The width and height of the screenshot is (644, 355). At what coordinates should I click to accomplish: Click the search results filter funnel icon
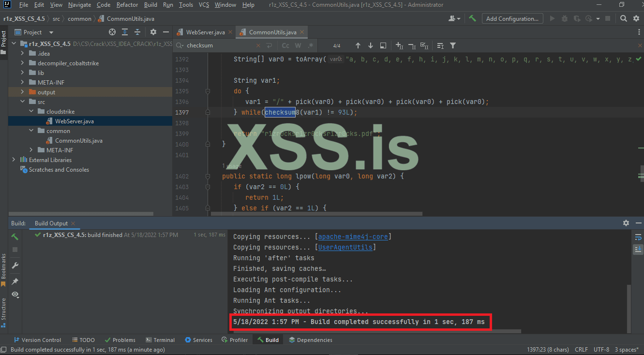[453, 45]
